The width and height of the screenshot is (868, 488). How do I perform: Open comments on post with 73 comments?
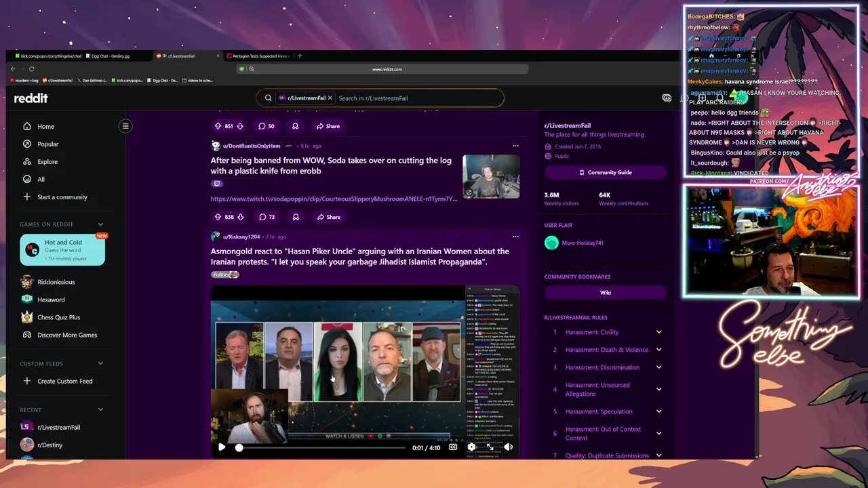click(267, 217)
